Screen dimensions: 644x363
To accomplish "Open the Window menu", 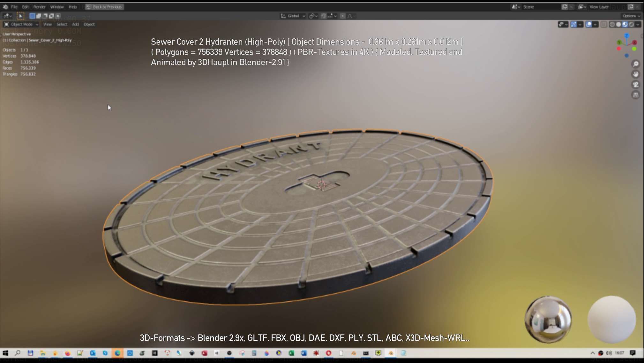I will 57,7.
